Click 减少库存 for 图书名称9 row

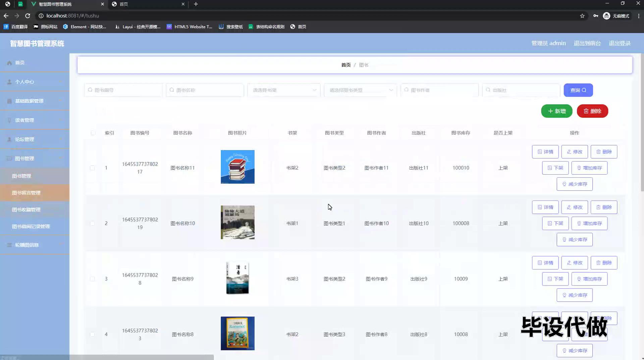tap(574, 295)
